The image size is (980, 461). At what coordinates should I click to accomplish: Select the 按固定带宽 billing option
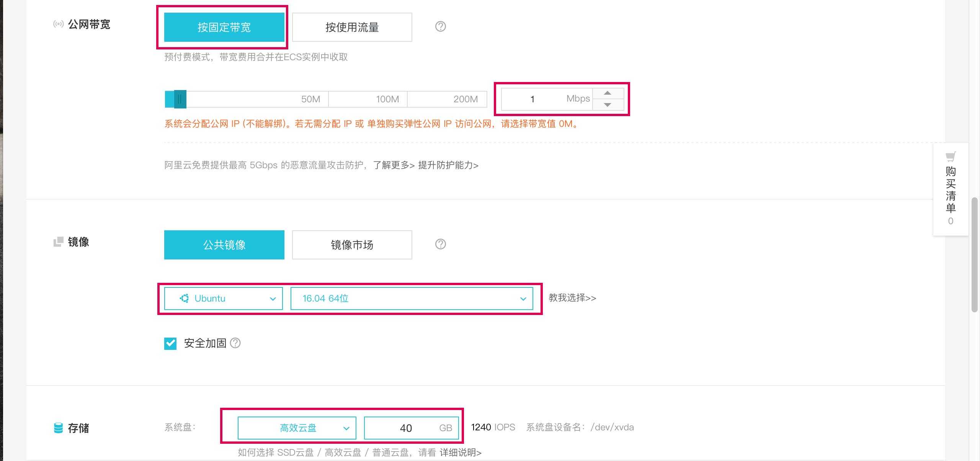point(224,27)
